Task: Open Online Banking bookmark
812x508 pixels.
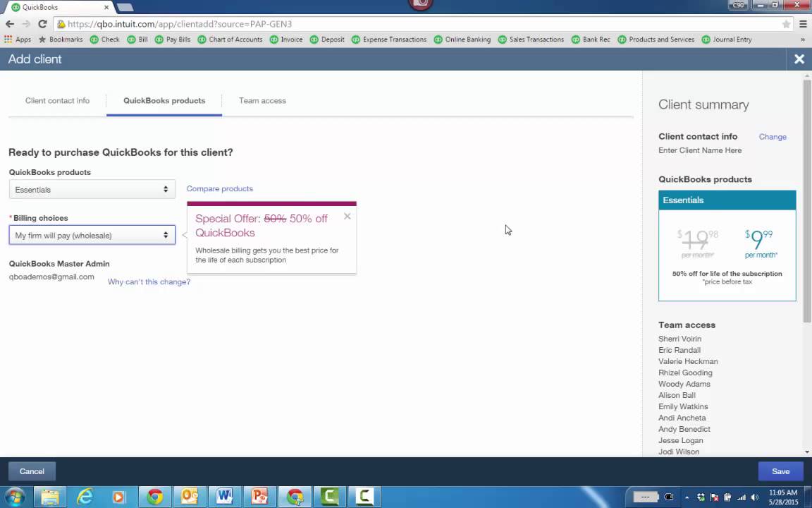Action: point(462,40)
